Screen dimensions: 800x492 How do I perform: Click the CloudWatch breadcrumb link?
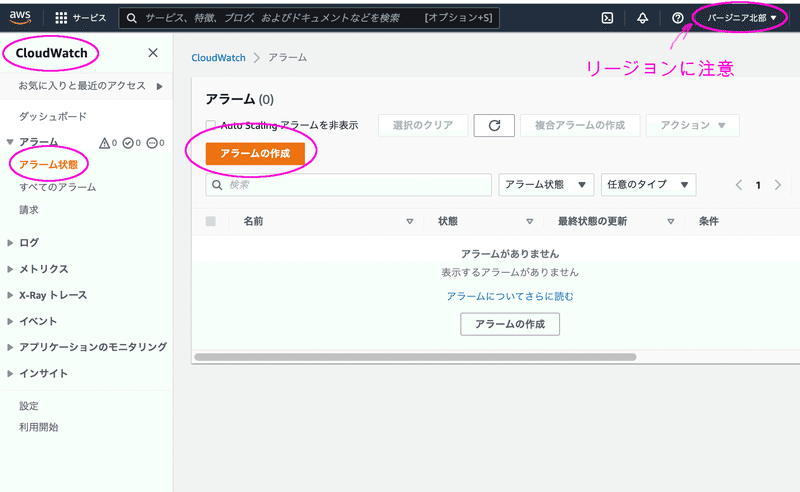pyautogui.click(x=218, y=58)
